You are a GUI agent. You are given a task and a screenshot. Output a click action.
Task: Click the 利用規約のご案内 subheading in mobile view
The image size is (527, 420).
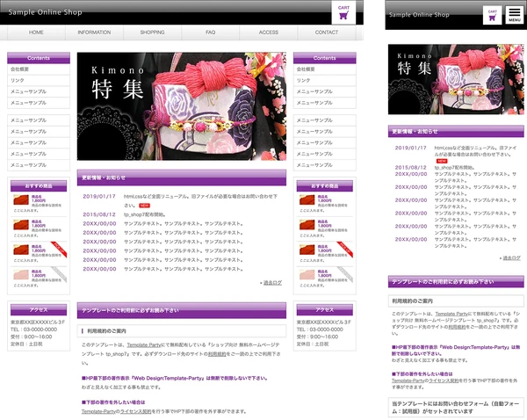[456, 301]
